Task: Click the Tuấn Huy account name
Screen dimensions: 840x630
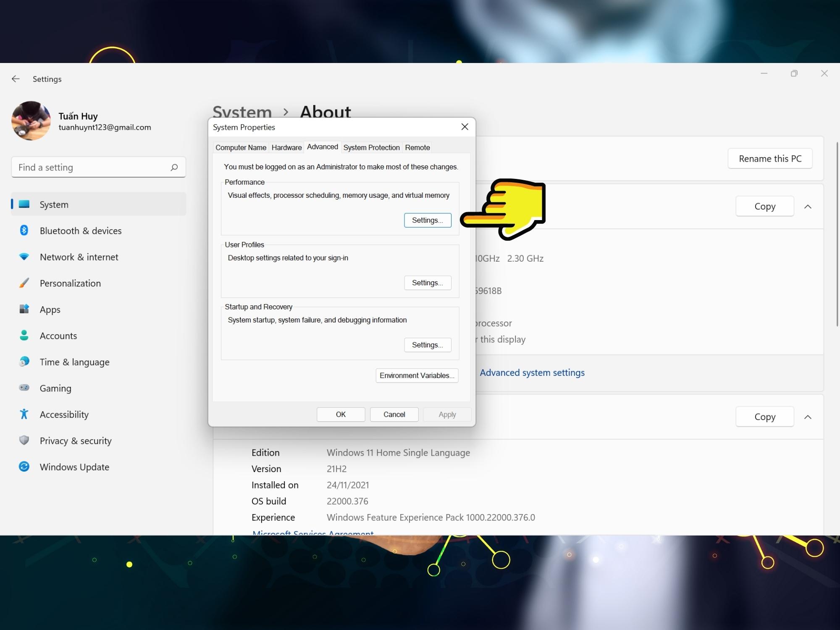Action: coord(78,116)
